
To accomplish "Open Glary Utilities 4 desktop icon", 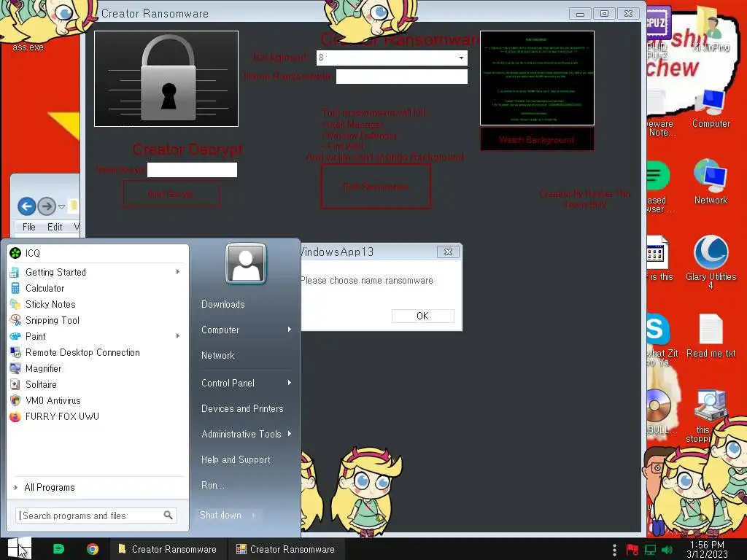I will pyautogui.click(x=711, y=262).
